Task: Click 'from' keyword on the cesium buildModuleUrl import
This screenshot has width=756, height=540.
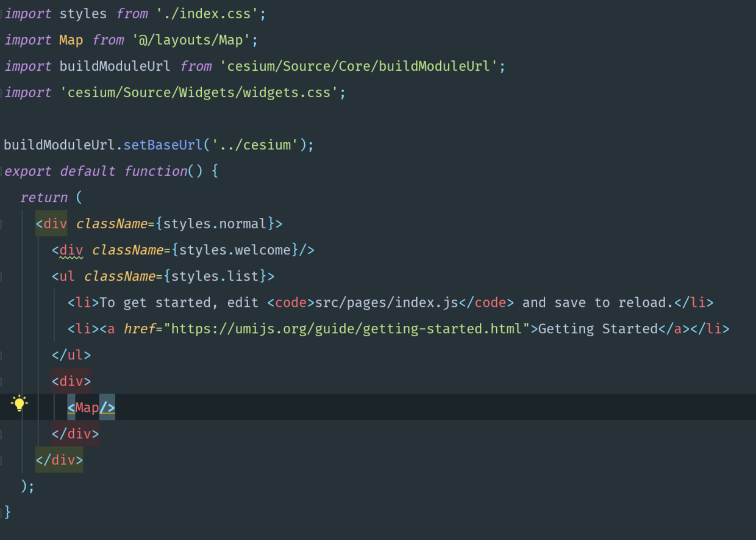Action: [x=195, y=66]
